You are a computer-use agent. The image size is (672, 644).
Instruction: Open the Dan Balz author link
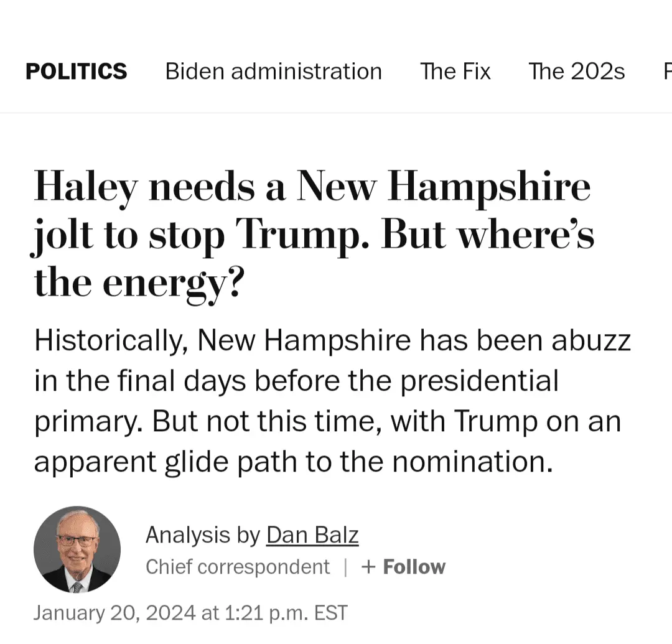click(312, 534)
